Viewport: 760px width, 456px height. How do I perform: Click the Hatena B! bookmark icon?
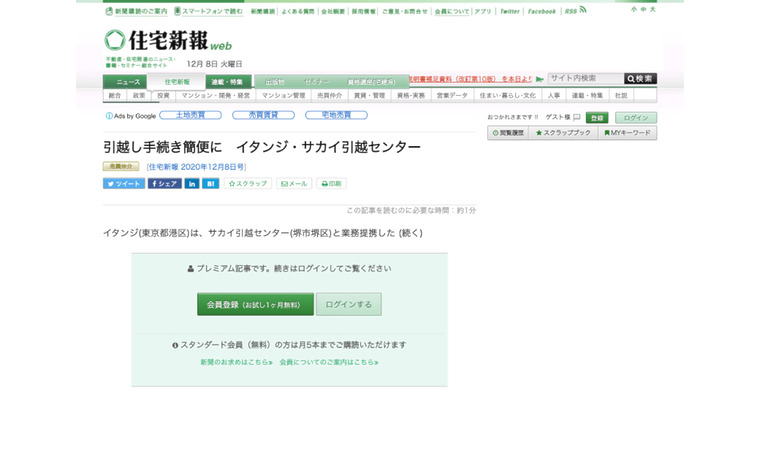(x=210, y=184)
